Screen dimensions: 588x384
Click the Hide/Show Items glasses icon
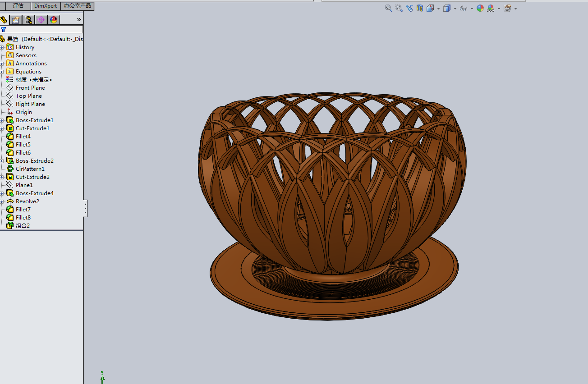463,8
